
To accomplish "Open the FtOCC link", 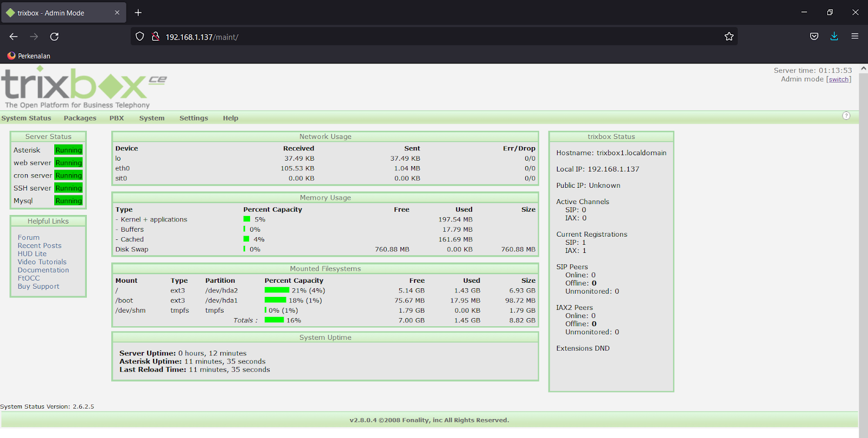I will [28, 278].
